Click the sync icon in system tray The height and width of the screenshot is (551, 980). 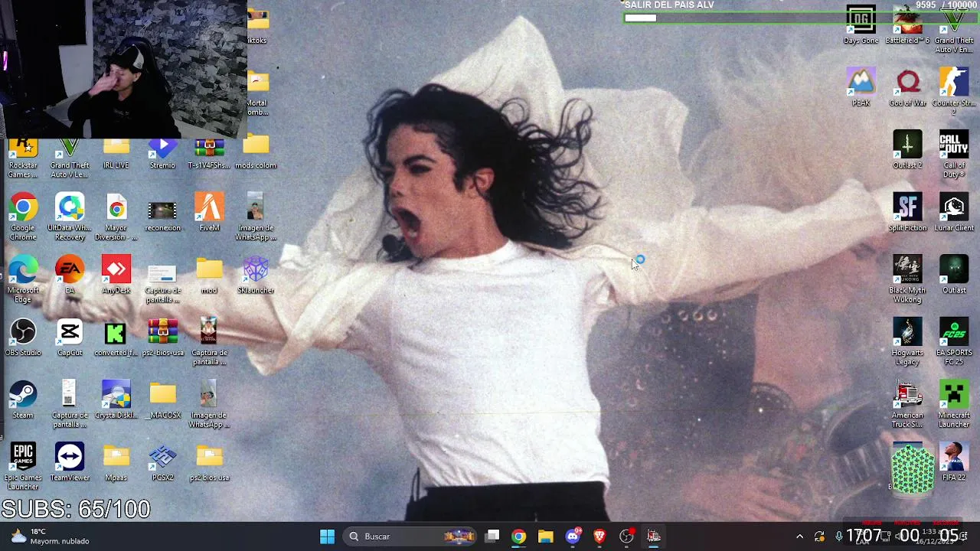tap(819, 536)
